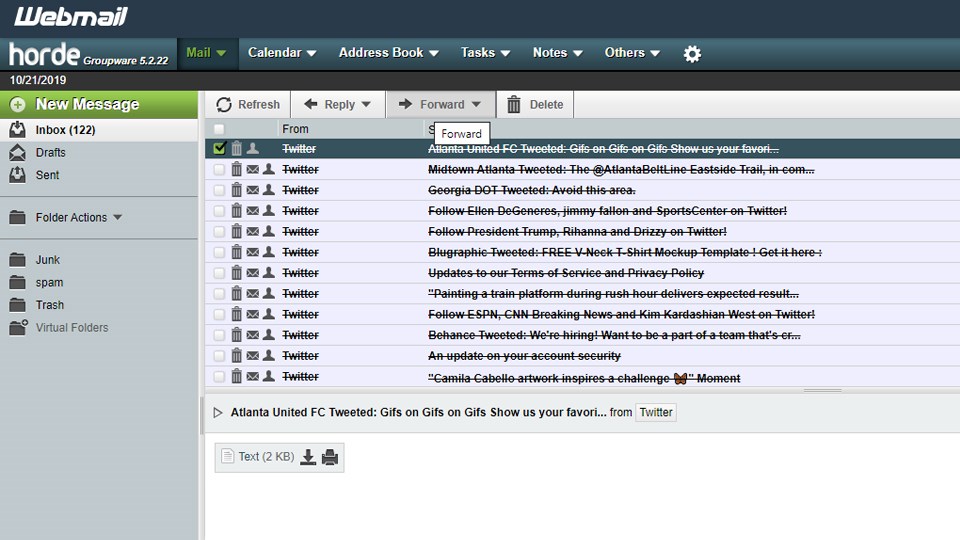The width and height of the screenshot is (960, 540).
Task: Click the horizontal splitter below message list
Action: [x=822, y=390]
